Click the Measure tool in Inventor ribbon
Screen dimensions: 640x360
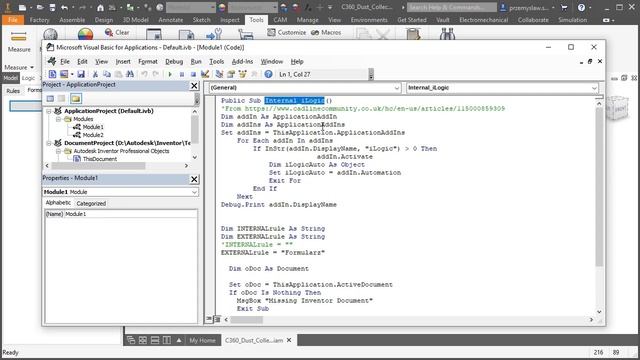click(19, 42)
